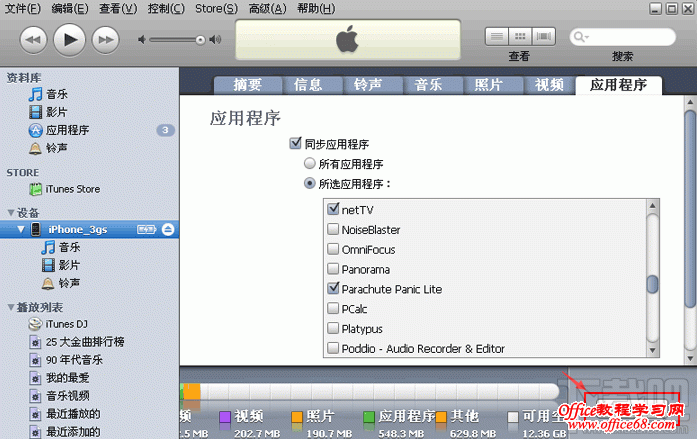Skip forward with the next track button
The image size is (697, 439).
pos(105,40)
